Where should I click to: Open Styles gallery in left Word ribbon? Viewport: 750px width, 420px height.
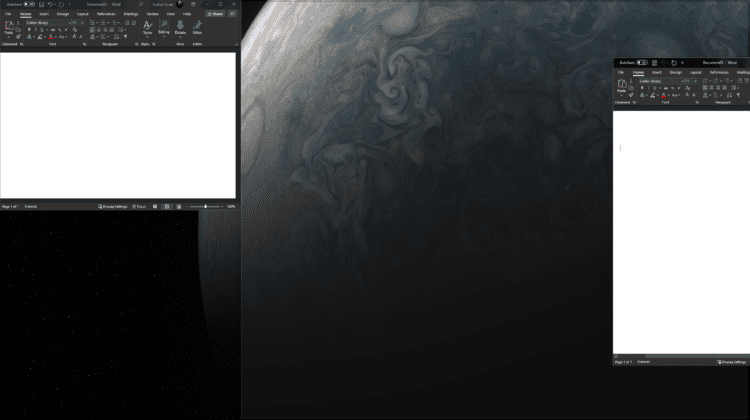(x=147, y=29)
